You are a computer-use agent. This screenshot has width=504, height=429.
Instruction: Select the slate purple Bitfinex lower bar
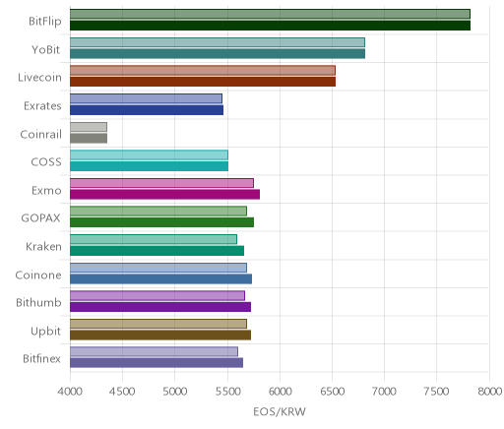[157, 363]
